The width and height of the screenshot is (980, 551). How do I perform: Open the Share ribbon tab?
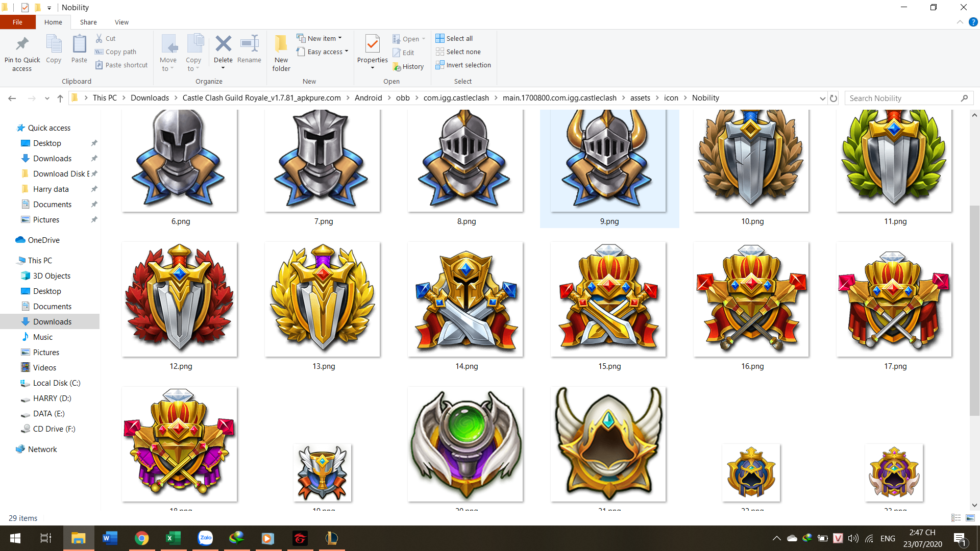88,22
